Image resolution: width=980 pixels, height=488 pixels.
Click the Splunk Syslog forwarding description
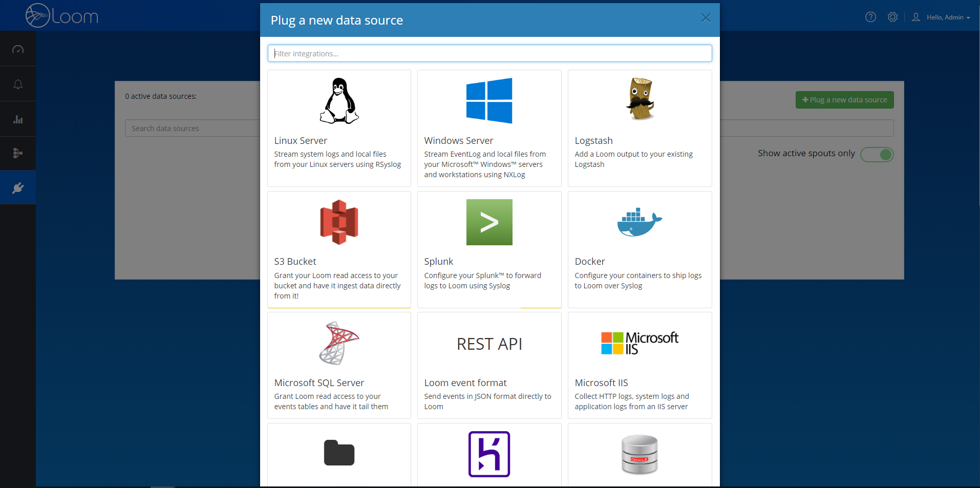pyautogui.click(x=482, y=281)
